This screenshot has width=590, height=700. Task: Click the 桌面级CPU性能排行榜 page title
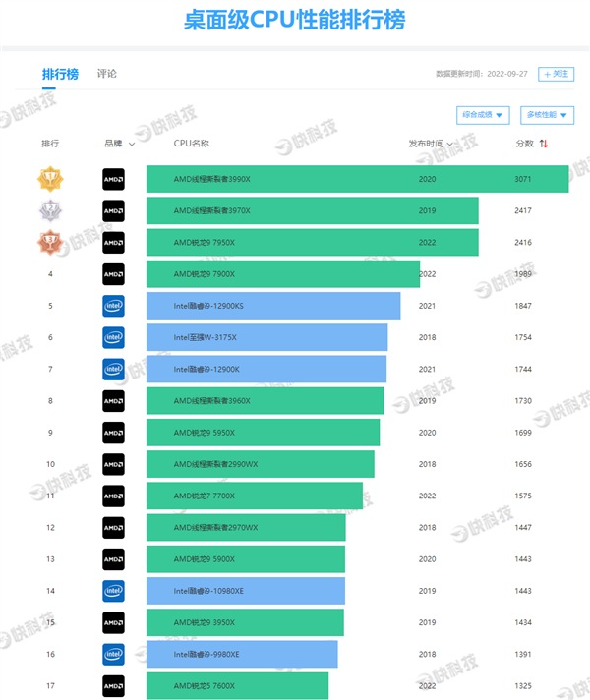coord(295,20)
